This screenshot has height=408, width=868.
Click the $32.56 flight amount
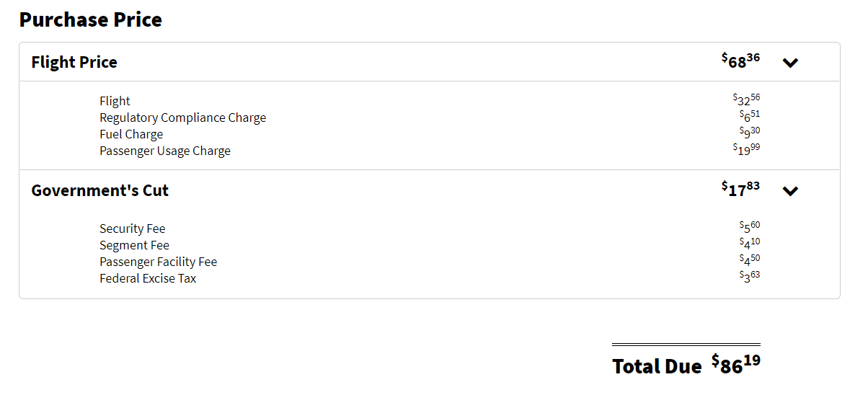pos(746,99)
